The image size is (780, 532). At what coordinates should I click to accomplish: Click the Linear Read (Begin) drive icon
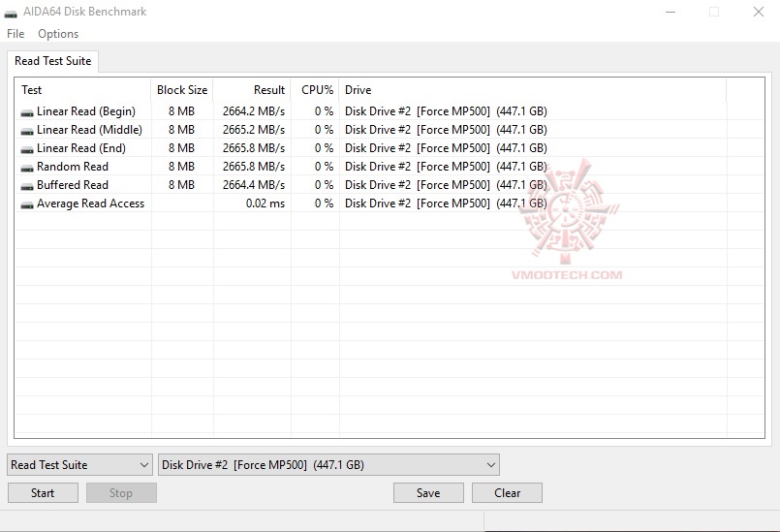(x=27, y=112)
